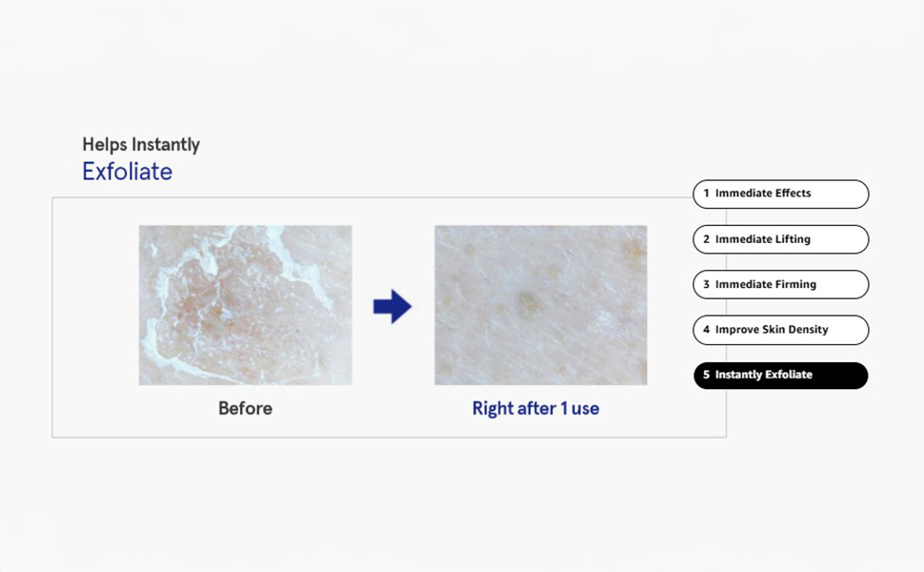Image resolution: width=924 pixels, height=572 pixels.
Task: Switch to the Immediate Lifting tab
Action: pos(780,239)
